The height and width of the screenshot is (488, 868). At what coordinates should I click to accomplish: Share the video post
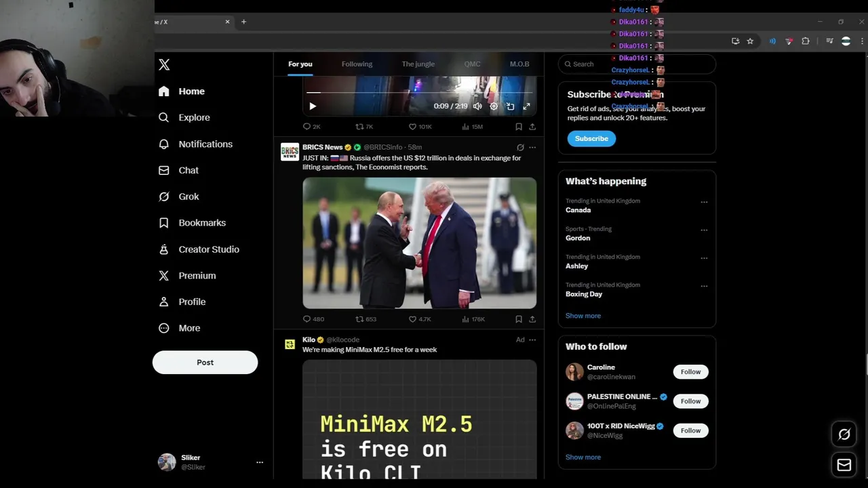click(x=532, y=127)
